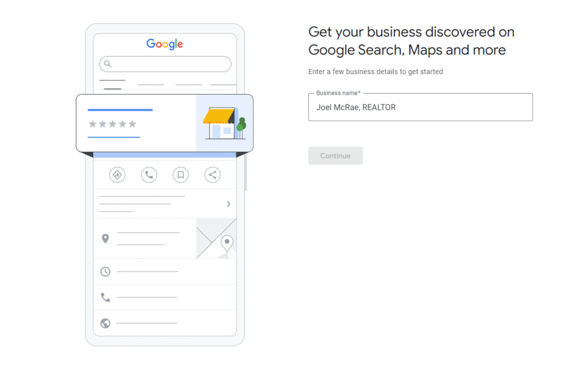Click the call phone icon in circle

tap(149, 175)
